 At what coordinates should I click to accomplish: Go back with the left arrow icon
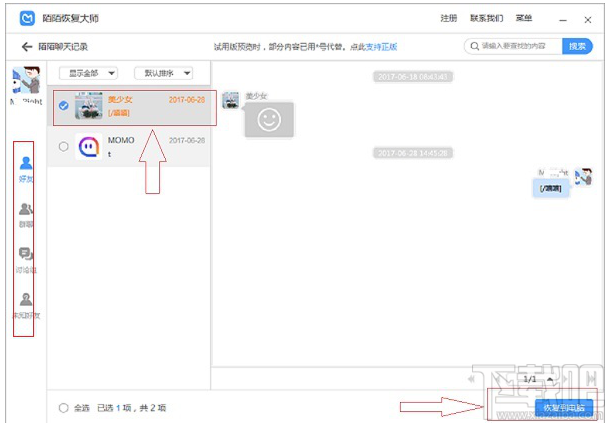click(x=27, y=47)
